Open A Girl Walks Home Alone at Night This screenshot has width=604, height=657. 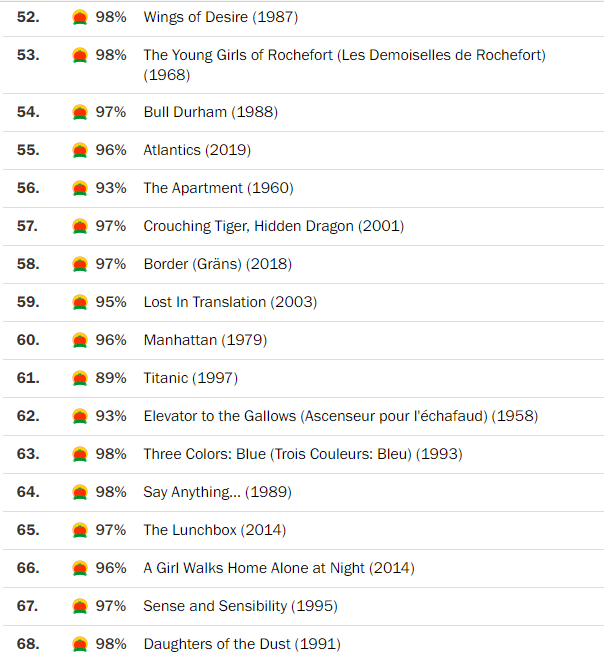pyautogui.click(x=278, y=568)
